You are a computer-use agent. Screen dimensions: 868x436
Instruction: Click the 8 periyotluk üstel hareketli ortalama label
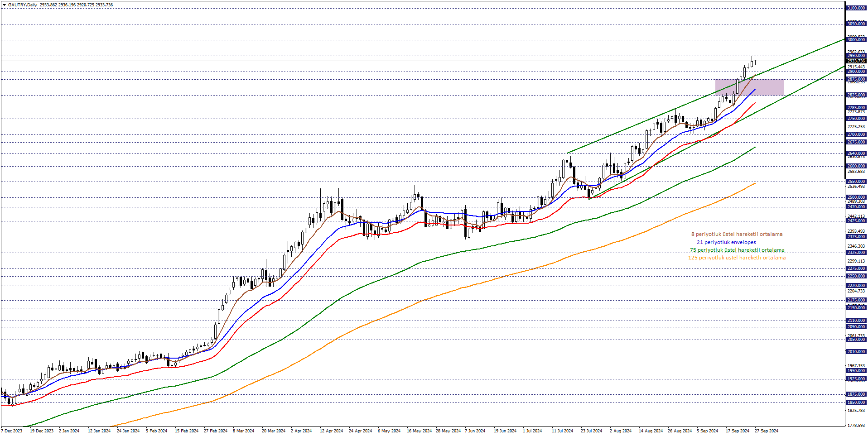pyautogui.click(x=737, y=235)
